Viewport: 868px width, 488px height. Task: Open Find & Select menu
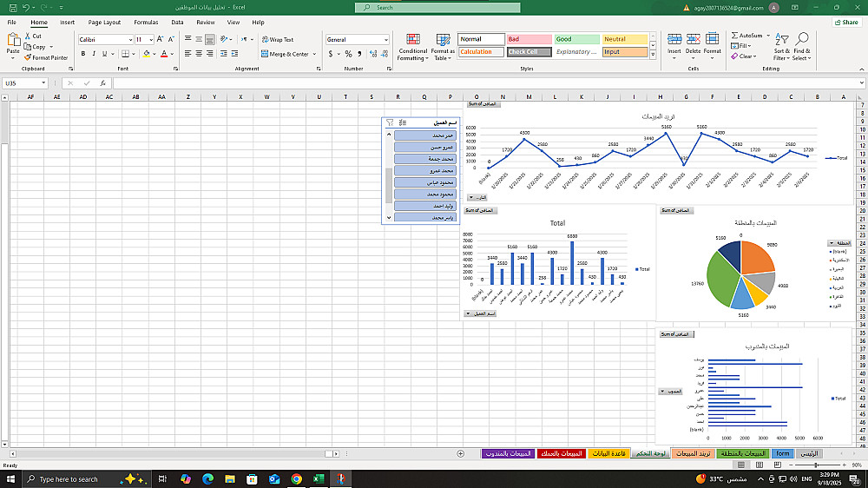[x=801, y=47]
